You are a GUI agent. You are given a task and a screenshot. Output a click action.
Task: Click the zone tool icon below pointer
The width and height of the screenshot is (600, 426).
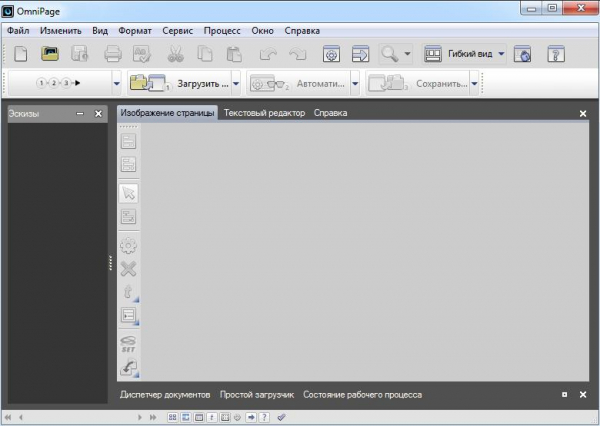pyautogui.click(x=128, y=217)
